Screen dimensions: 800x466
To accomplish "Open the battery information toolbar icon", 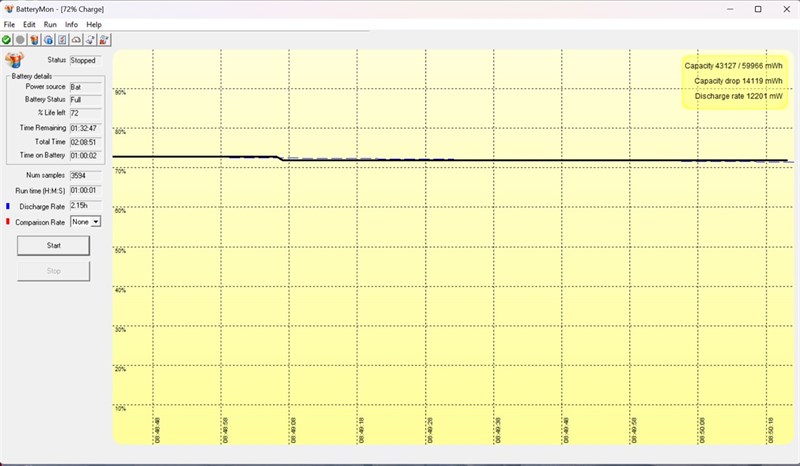I will coord(34,40).
